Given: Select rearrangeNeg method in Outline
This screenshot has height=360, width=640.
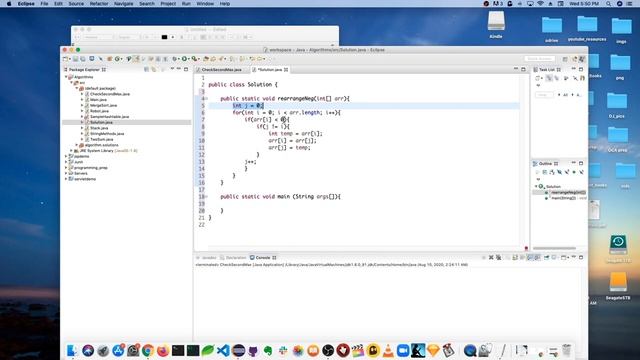Looking at the screenshot, I should click(568, 192).
